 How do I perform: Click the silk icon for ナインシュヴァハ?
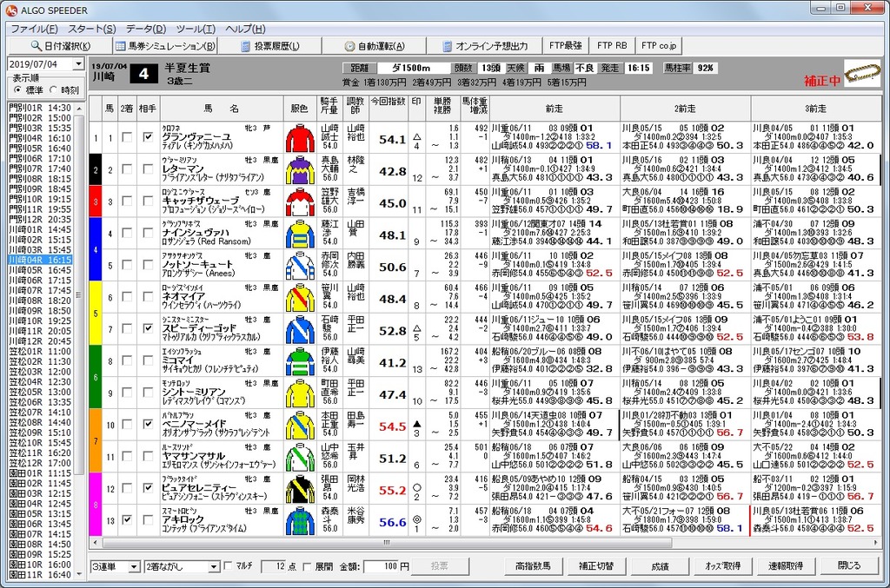[300, 234]
